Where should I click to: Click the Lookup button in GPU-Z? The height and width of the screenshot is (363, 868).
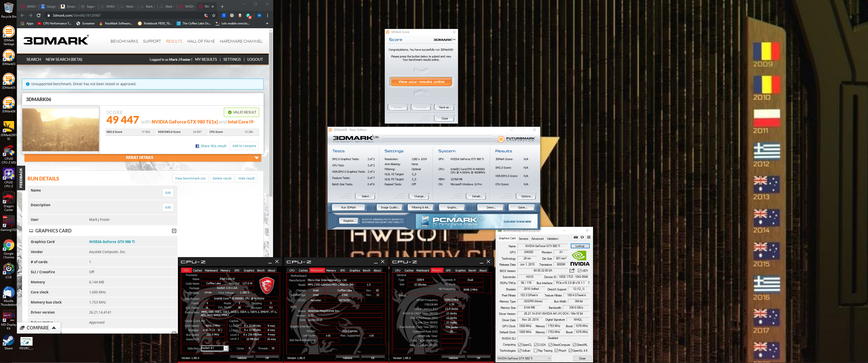pos(580,246)
